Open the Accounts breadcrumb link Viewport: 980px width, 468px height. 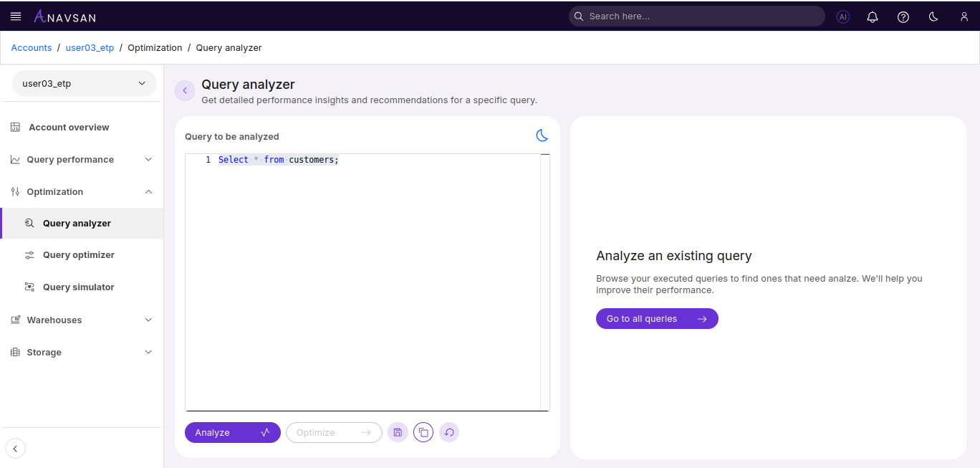pos(32,47)
